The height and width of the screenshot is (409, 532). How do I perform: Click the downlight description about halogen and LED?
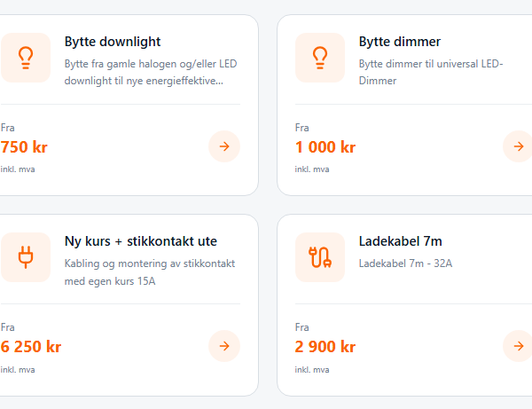click(x=151, y=72)
